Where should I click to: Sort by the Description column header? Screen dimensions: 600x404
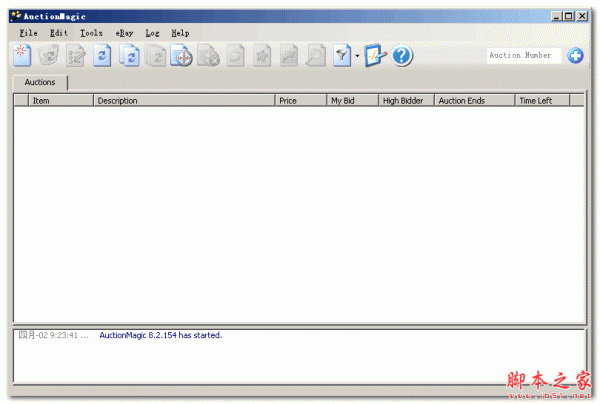[x=184, y=101]
